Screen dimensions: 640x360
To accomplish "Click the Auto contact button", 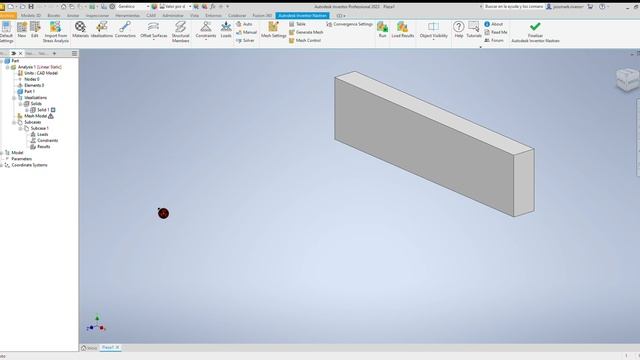I will pyautogui.click(x=244, y=24).
